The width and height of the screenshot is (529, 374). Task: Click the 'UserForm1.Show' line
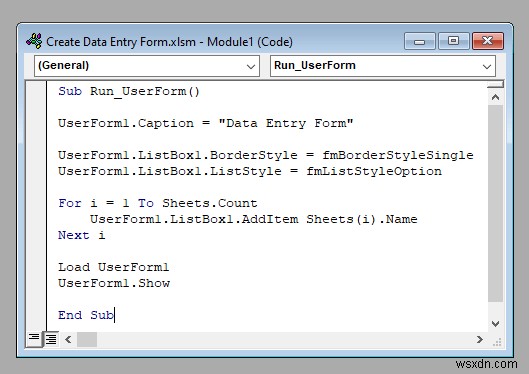click(x=114, y=283)
